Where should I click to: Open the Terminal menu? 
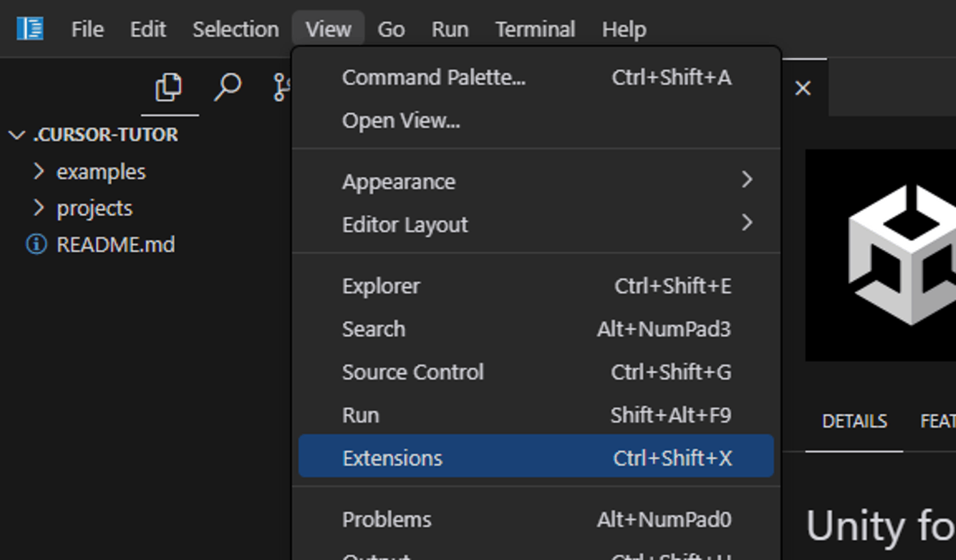point(535,29)
